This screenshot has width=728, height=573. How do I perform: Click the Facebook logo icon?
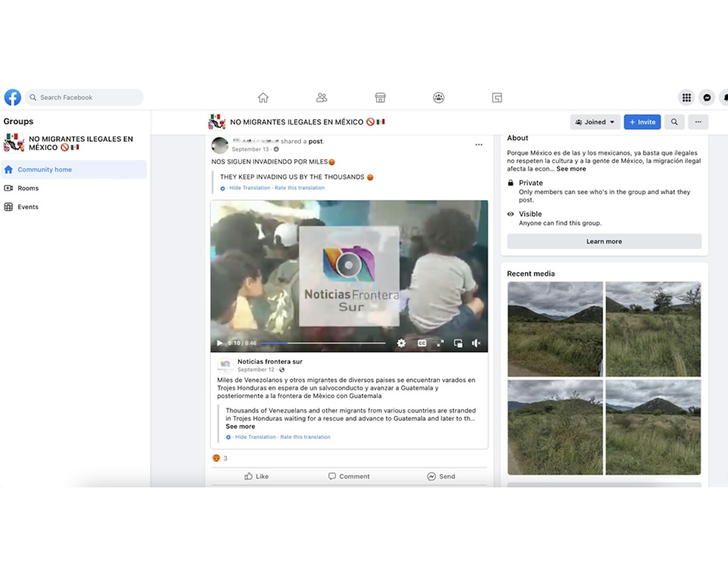(x=13, y=97)
